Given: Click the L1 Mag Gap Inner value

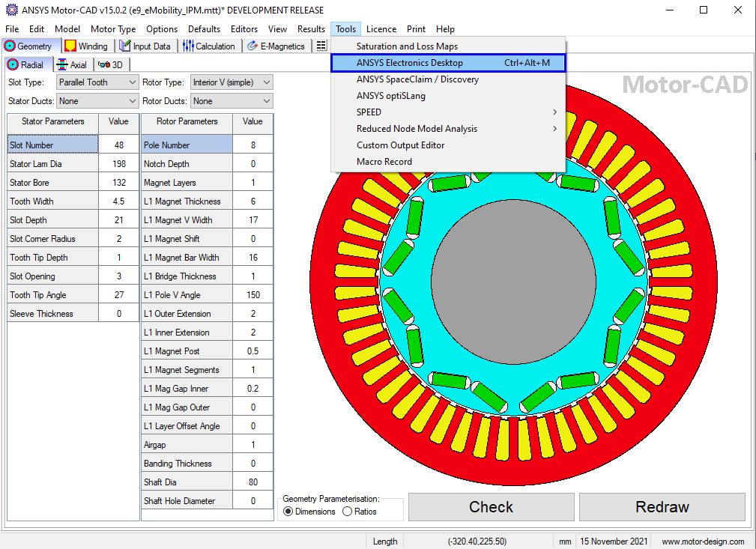Looking at the screenshot, I should coord(253,389).
